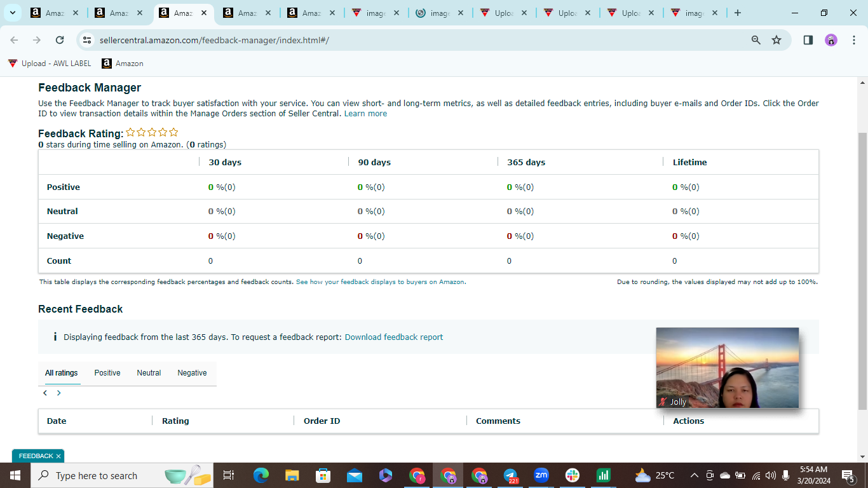This screenshot has height=488, width=868.
Task: Close the FEEDBACK widget with its X
Action: 58,456
